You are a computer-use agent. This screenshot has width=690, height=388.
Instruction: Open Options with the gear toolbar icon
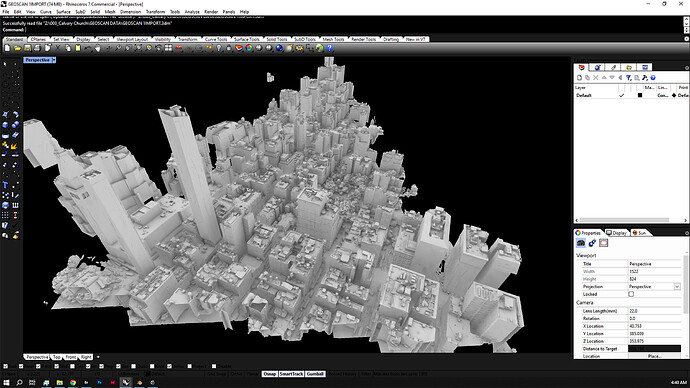[299, 48]
